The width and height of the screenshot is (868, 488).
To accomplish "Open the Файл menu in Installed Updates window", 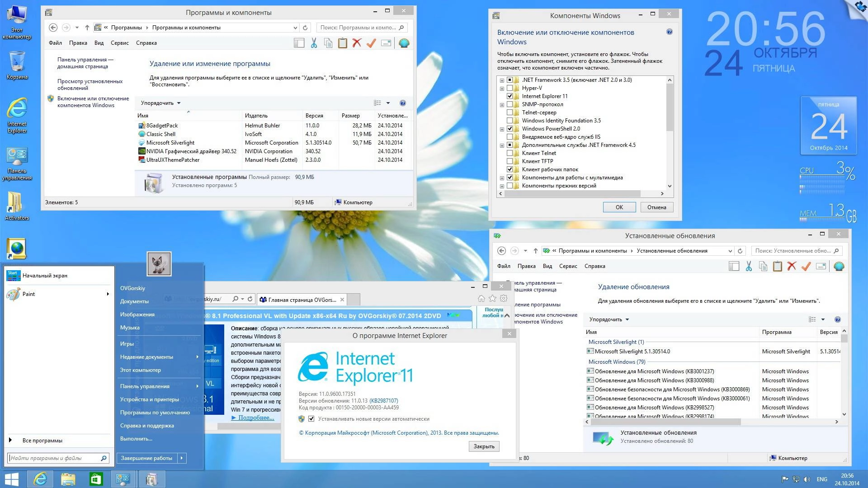I will (504, 266).
